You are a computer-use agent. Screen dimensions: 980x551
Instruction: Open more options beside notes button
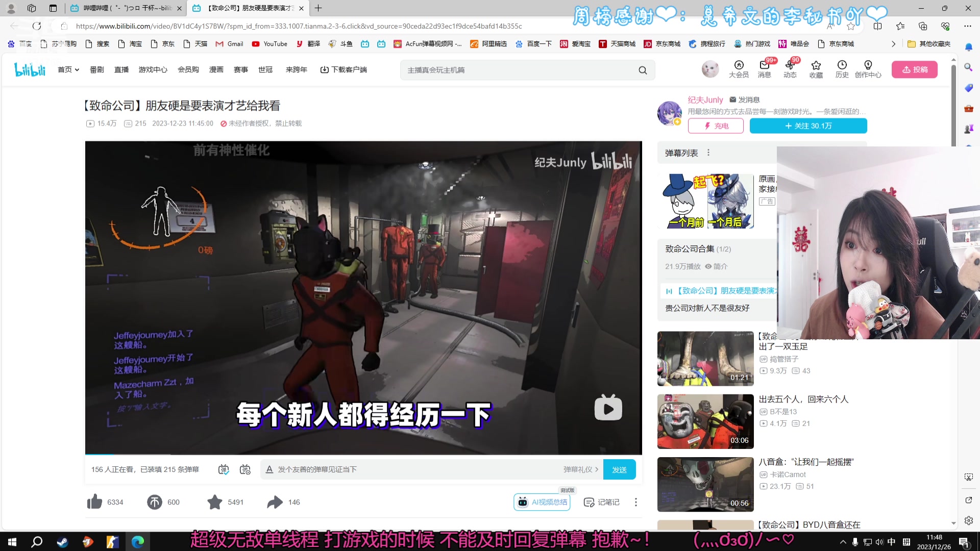click(636, 502)
